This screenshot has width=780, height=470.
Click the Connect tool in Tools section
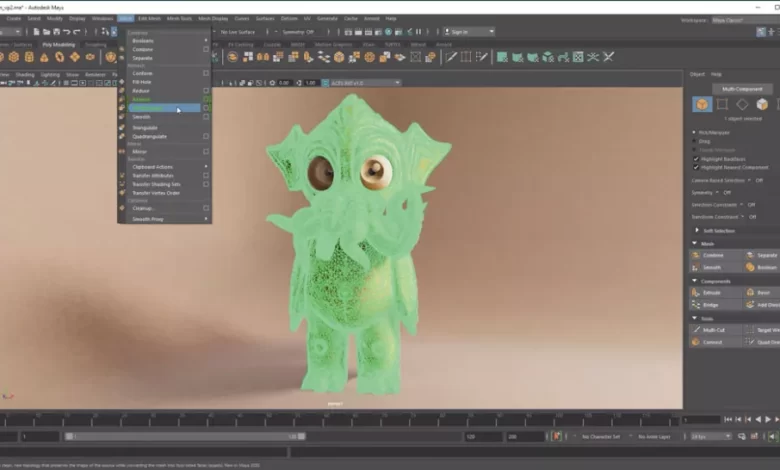(698, 341)
